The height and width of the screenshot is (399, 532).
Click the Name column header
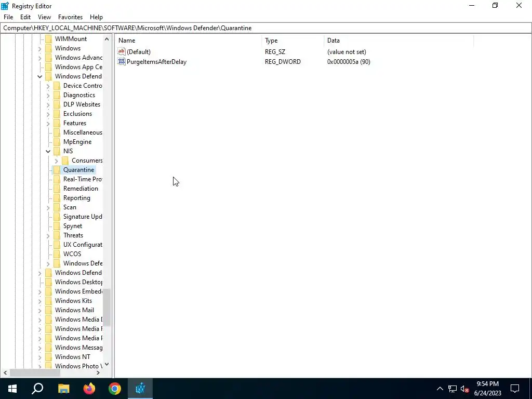pos(188,41)
